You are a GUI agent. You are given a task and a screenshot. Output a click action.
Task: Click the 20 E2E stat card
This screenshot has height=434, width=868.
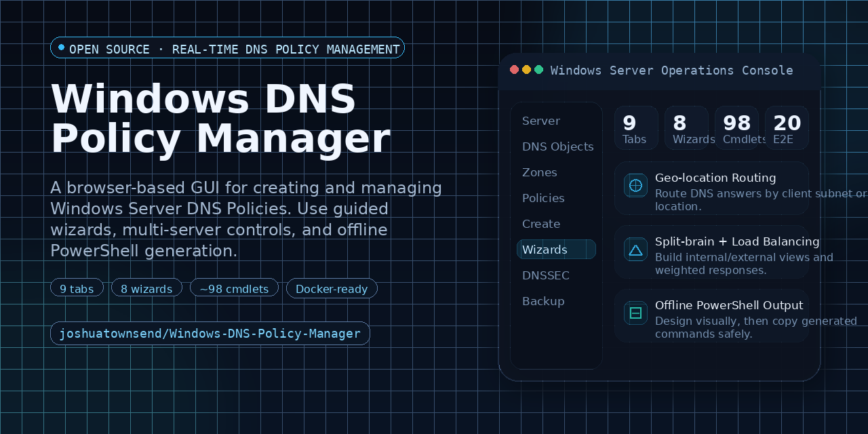787,128
